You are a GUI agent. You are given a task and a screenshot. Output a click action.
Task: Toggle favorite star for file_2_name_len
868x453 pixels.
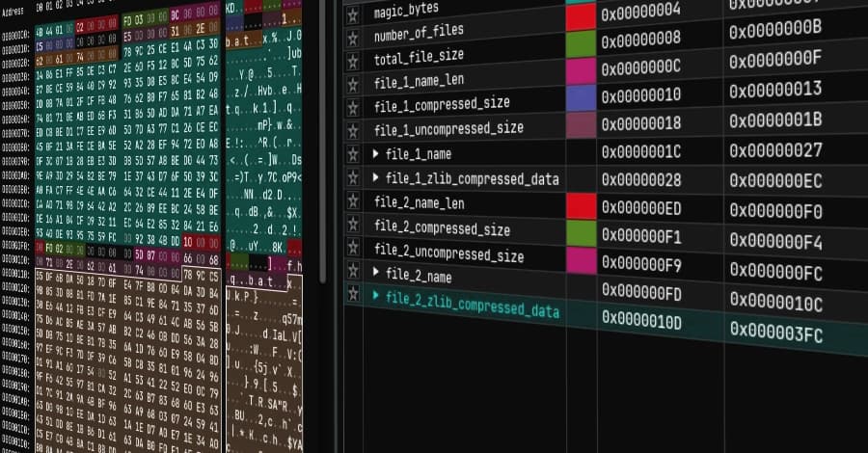point(353,201)
